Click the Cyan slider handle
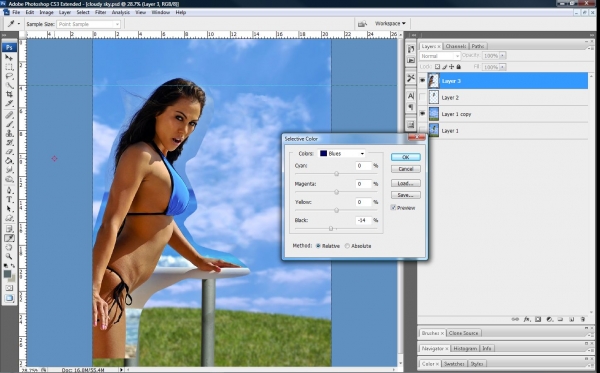Image resolution: width=600 pixels, height=373 pixels. coord(337,174)
